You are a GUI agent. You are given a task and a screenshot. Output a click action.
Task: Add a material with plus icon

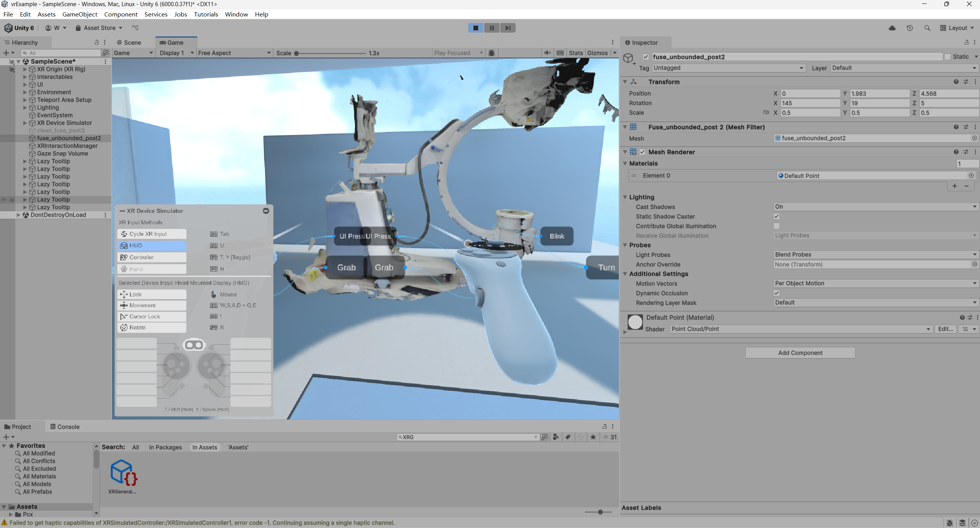[x=954, y=186]
